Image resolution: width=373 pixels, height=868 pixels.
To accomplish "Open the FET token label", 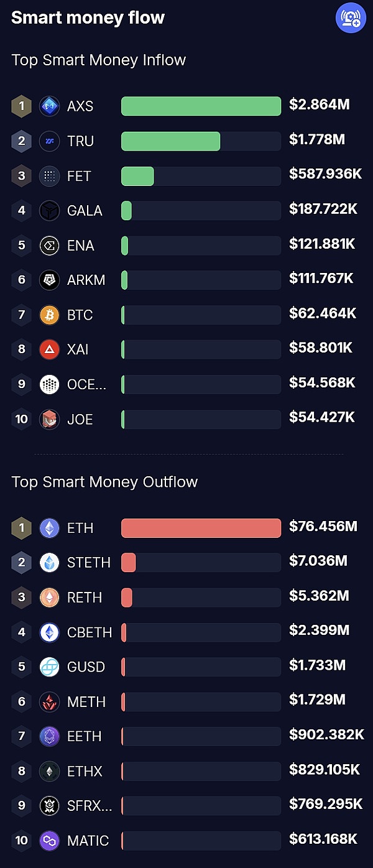I will 79,176.
